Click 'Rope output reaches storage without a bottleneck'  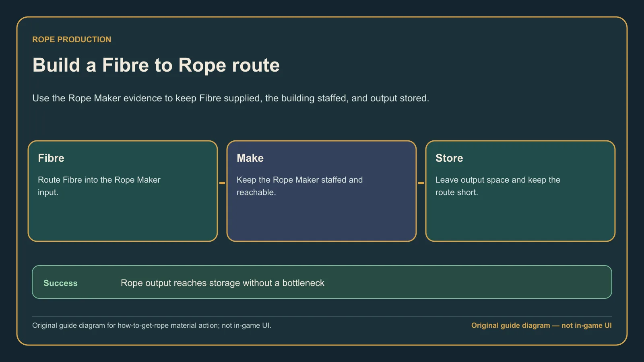point(223,283)
